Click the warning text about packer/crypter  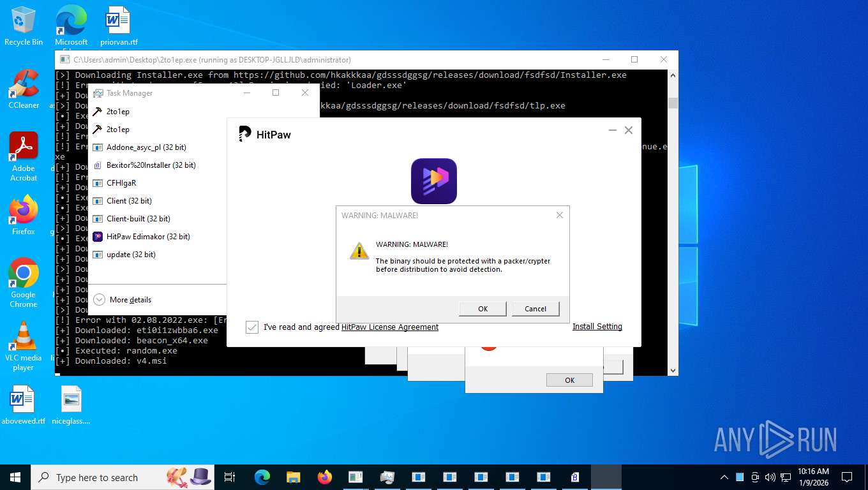point(463,265)
